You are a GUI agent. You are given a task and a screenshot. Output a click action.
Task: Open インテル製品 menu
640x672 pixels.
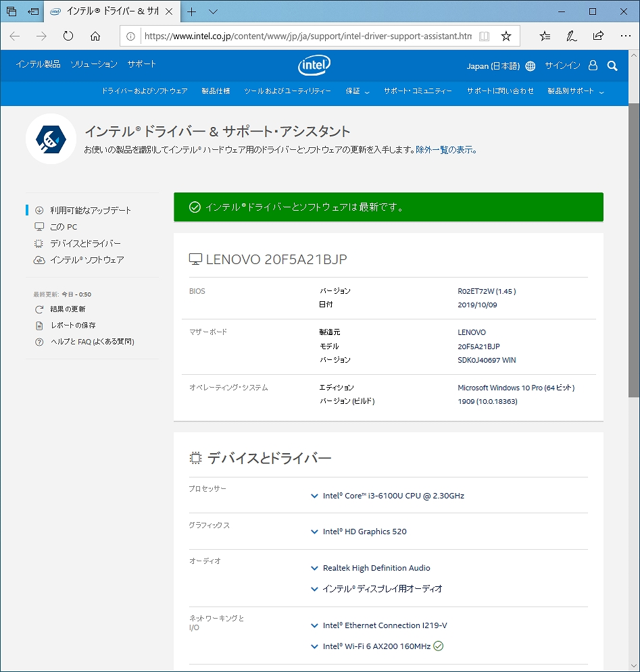[x=38, y=64]
